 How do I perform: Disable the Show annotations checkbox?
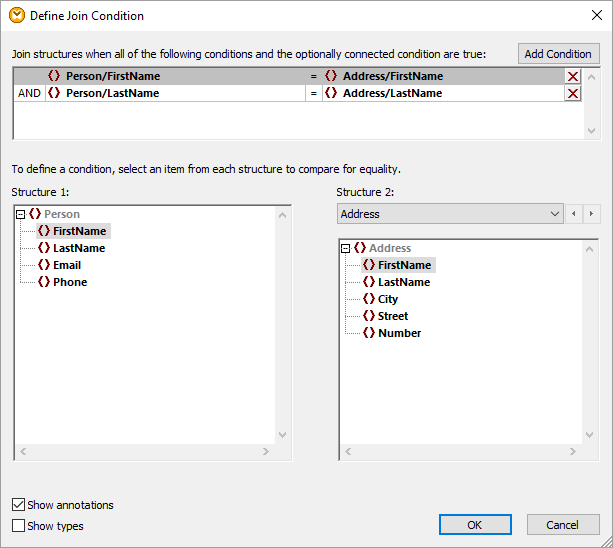[19, 505]
